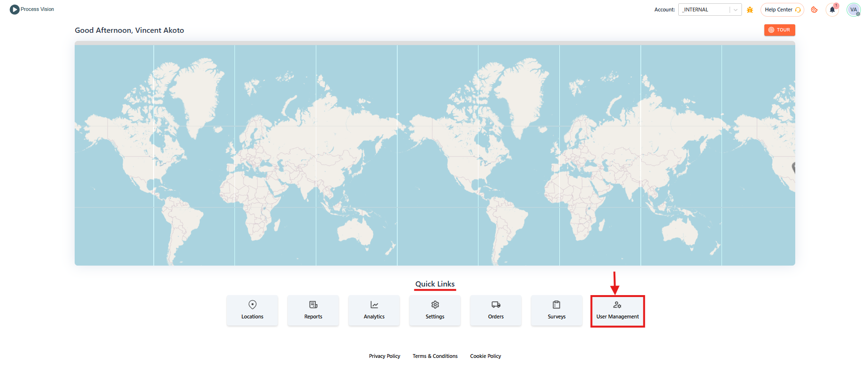Viewport: 868px width, 376px height.
Task: Open the Surveys quick link
Action: coord(556,310)
